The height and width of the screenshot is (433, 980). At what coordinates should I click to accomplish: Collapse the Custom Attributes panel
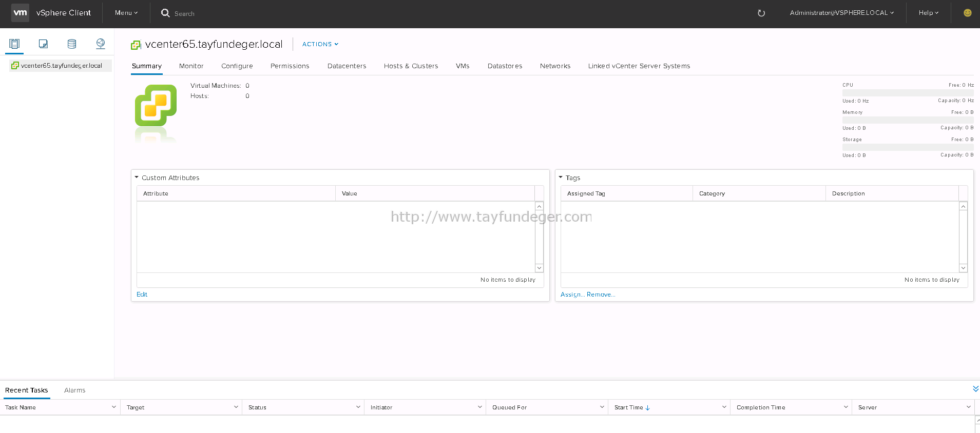pos(137,178)
